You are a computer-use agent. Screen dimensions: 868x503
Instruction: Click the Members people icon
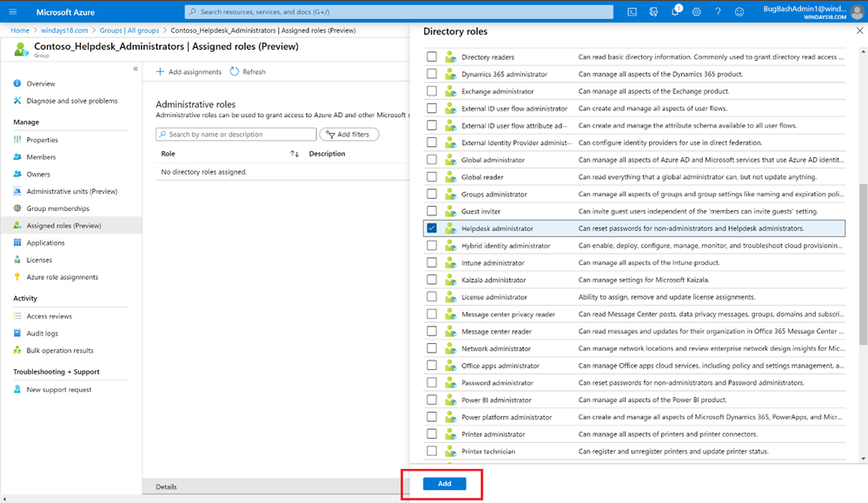17,156
